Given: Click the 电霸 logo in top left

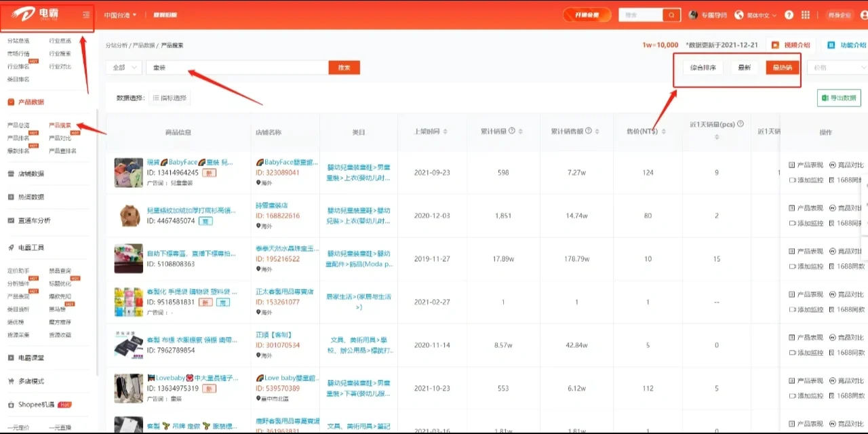Looking at the screenshot, I should click(34, 15).
